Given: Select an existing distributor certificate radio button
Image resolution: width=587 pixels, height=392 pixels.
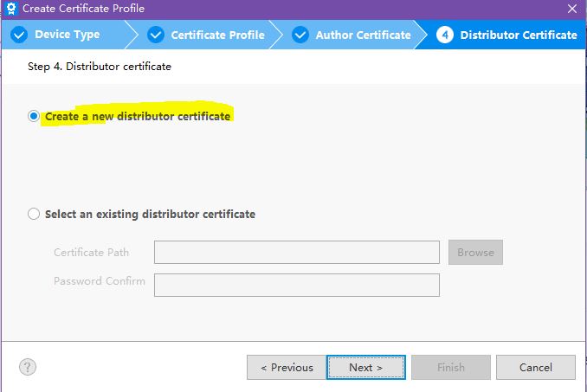Looking at the screenshot, I should click(x=34, y=214).
